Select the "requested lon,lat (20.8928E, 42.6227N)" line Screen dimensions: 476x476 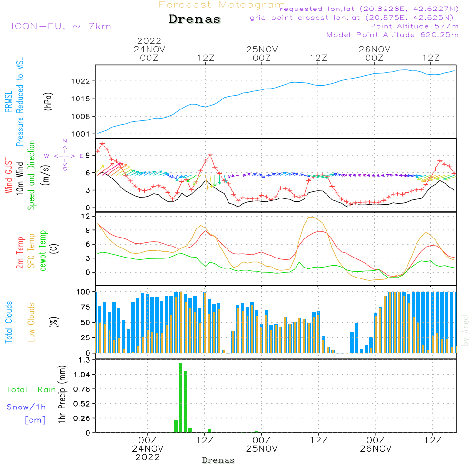(x=369, y=9)
